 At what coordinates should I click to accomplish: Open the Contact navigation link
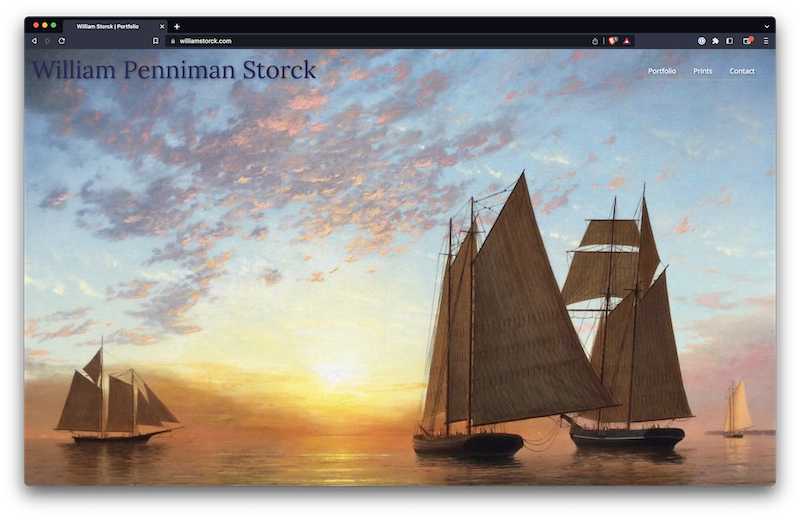tap(742, 71)
